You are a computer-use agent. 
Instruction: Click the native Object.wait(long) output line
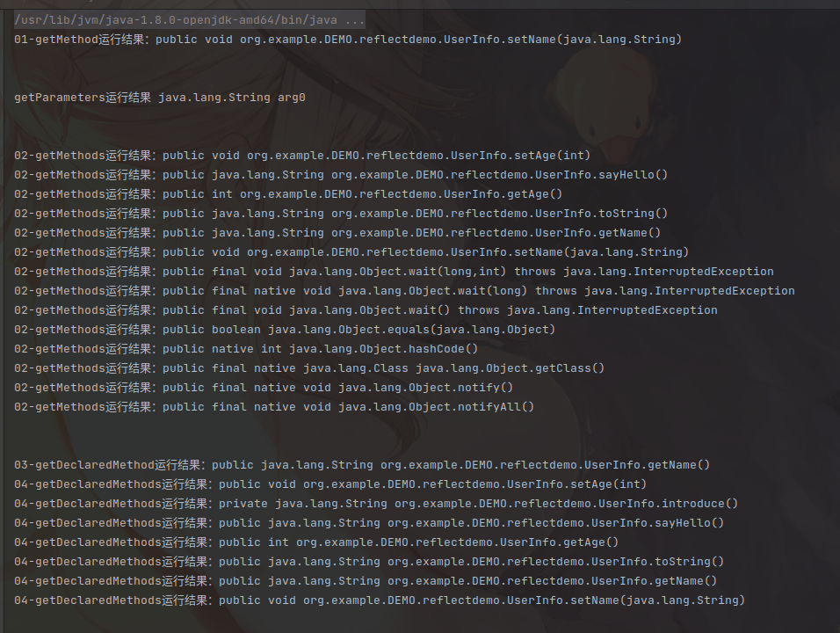click(x=404, y=290)
